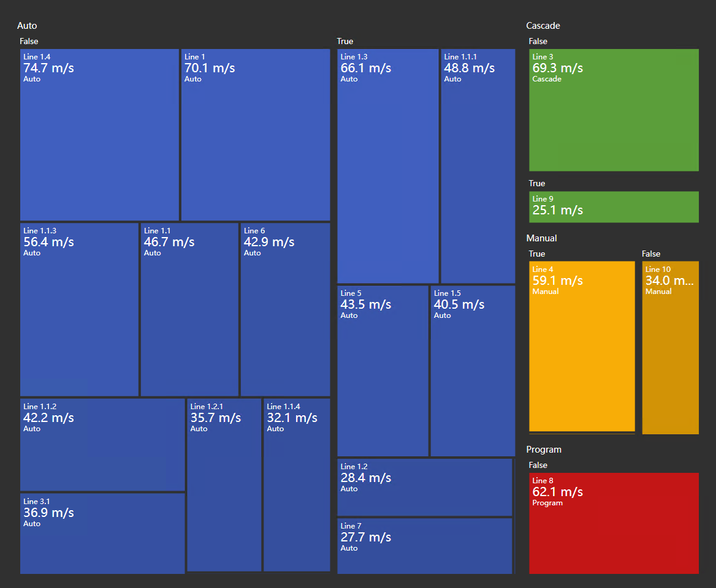The image size is (716, 588).
Task: Select the green Line 9 tile at 25.1 m/s
Action: [x=614, y=207]
